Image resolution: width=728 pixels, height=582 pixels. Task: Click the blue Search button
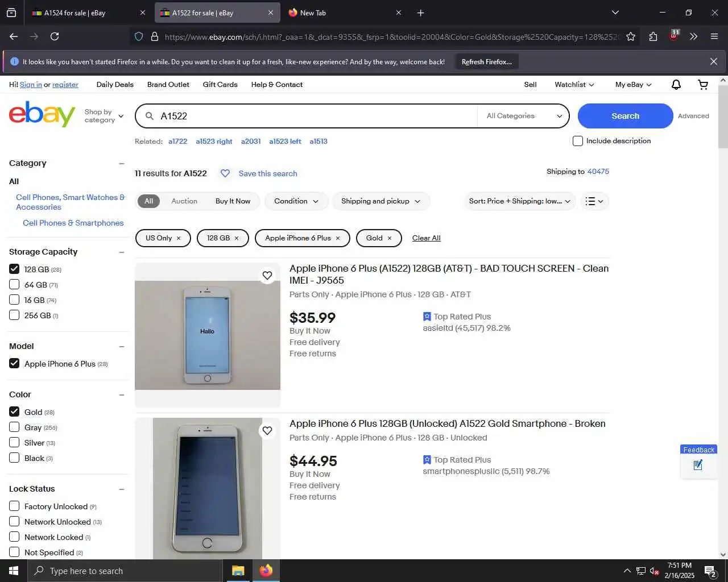pos(625,116)
